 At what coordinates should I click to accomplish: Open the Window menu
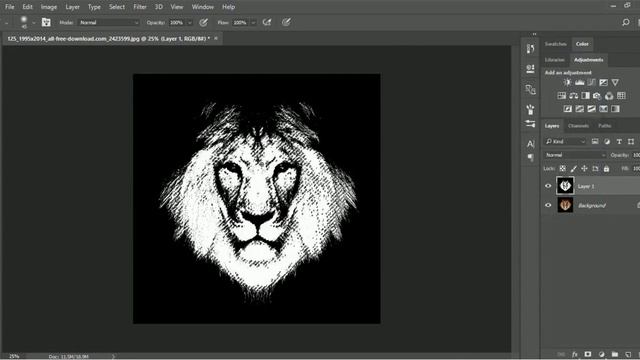[202, 7]
